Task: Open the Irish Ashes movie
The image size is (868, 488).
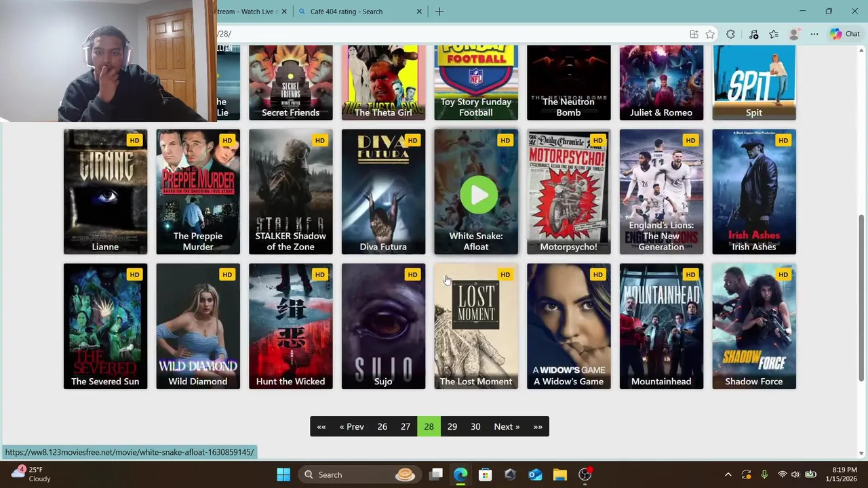Action: 754,192
